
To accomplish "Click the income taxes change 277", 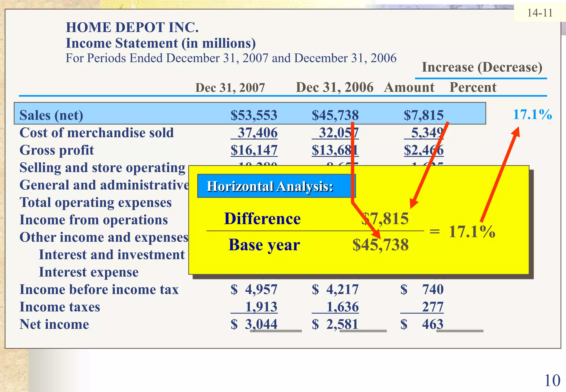I will coord(433,307).
